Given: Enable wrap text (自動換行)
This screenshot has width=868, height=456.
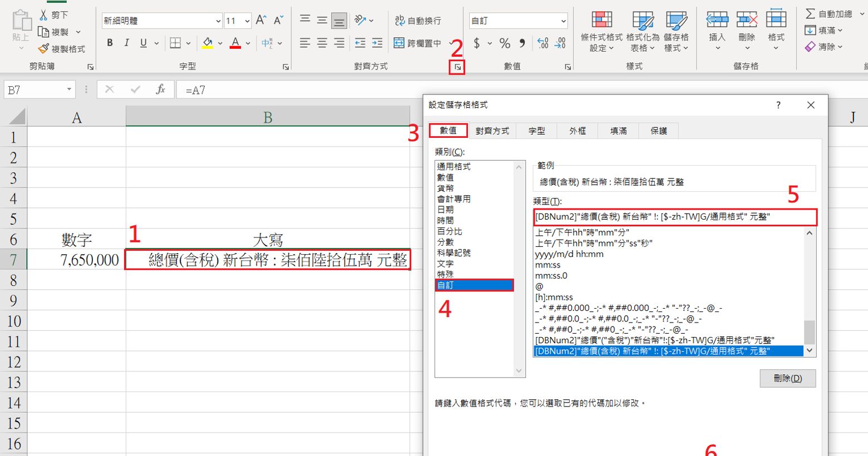Looking at the screenshot, I should click(418, 21).
